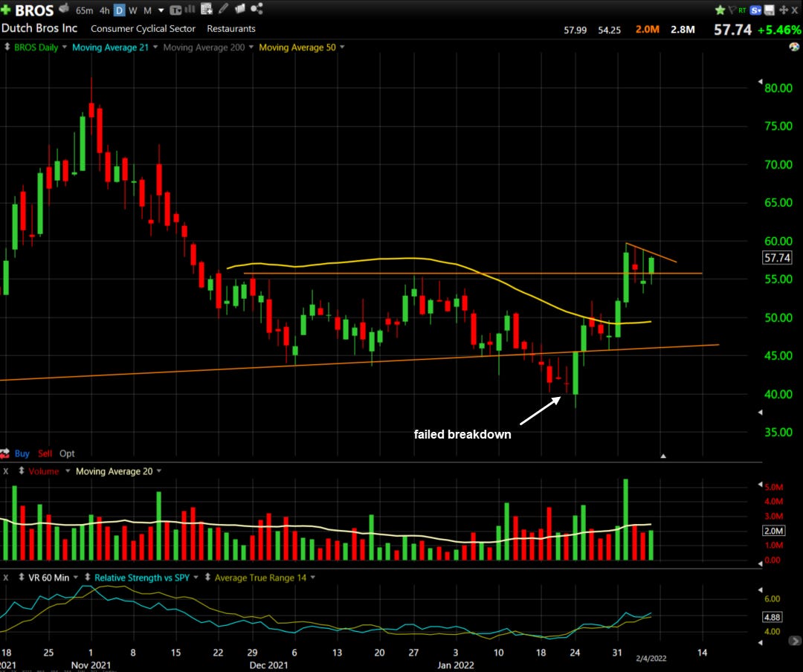Image resolution: width=803 pixels, height=672 pixels.
Task: Click the share chart icon
Action: point(257,8)
